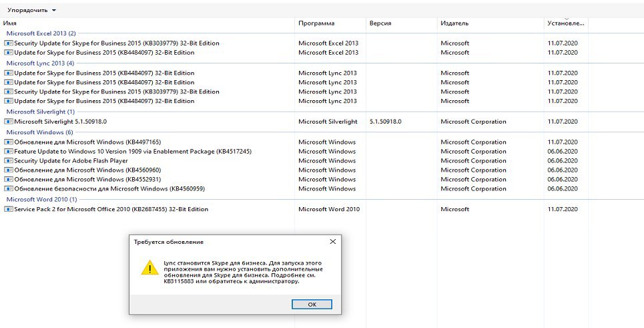Select 'Microsoft Silverlight 5.1.50918.0' entry name
This screenshot has width=644, height=328.
tap(60, 122)
